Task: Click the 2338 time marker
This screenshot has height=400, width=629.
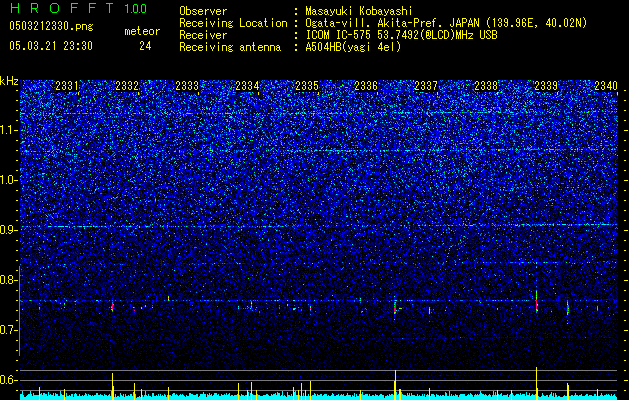Action: click(486, 86)
